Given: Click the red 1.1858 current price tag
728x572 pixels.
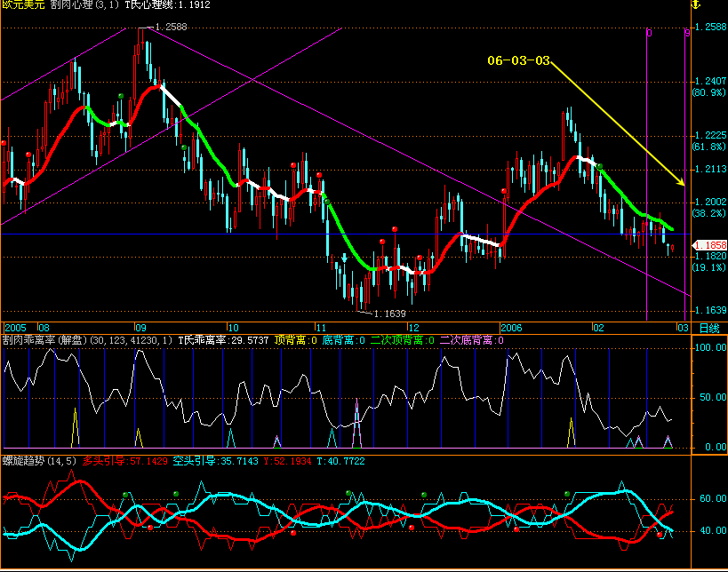Looking at the screenshot, I should 709,245.
